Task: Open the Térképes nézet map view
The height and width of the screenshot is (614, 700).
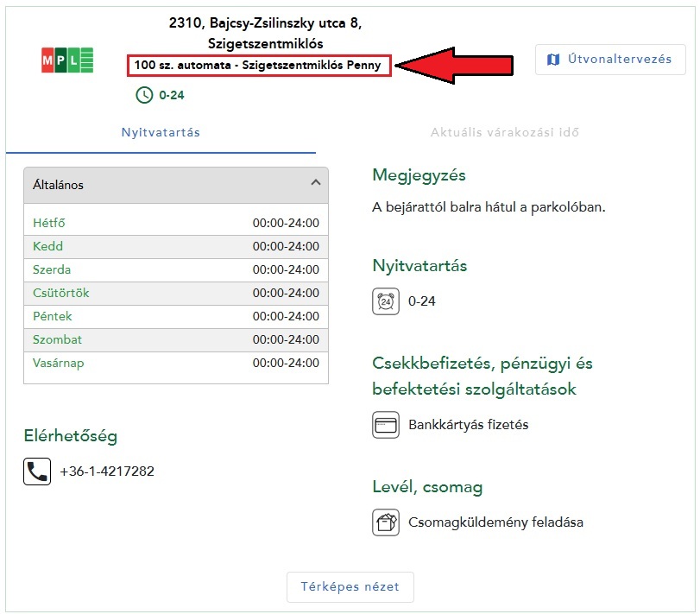Action: point(350,586)
